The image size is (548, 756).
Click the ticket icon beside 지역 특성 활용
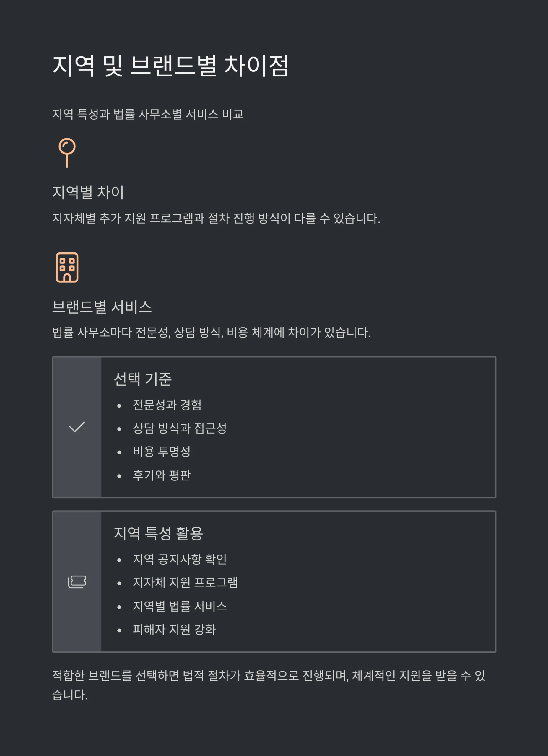pos(77,582)
